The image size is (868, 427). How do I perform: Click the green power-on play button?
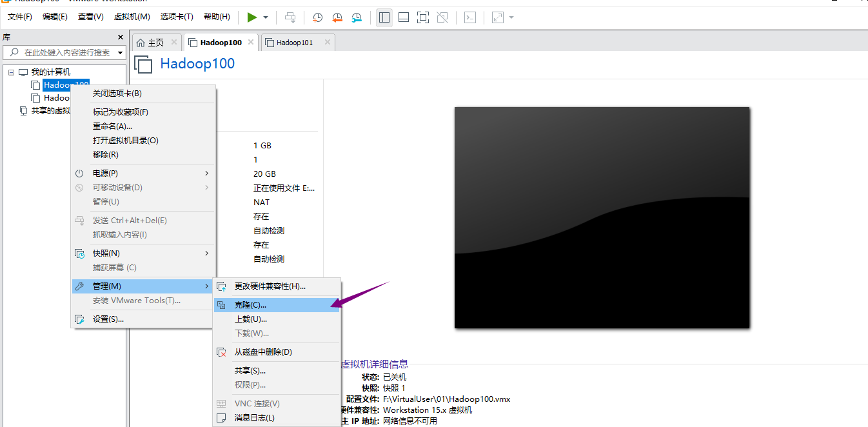[x=252, y=17]
